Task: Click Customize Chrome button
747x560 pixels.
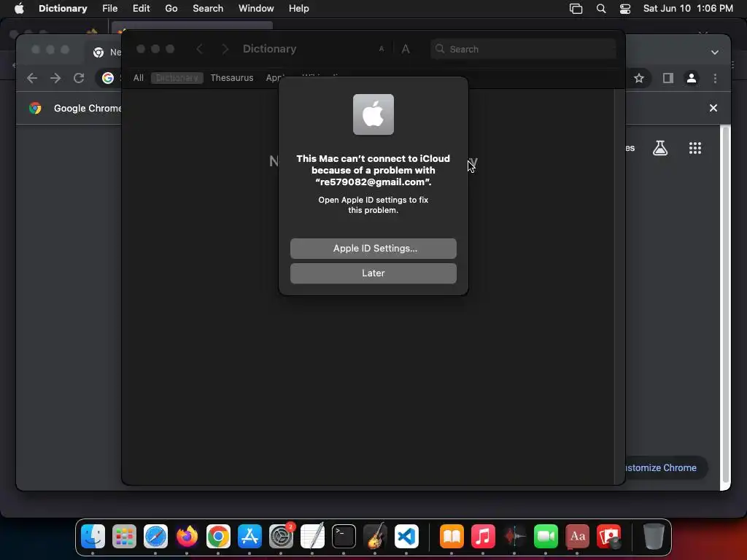Action: [666, 467]
